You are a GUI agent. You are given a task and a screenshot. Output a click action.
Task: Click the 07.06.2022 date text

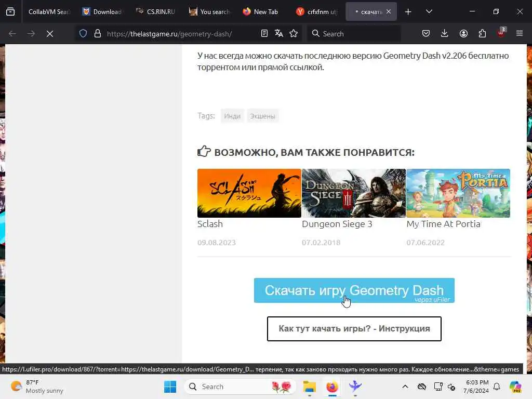coord(425,243)
